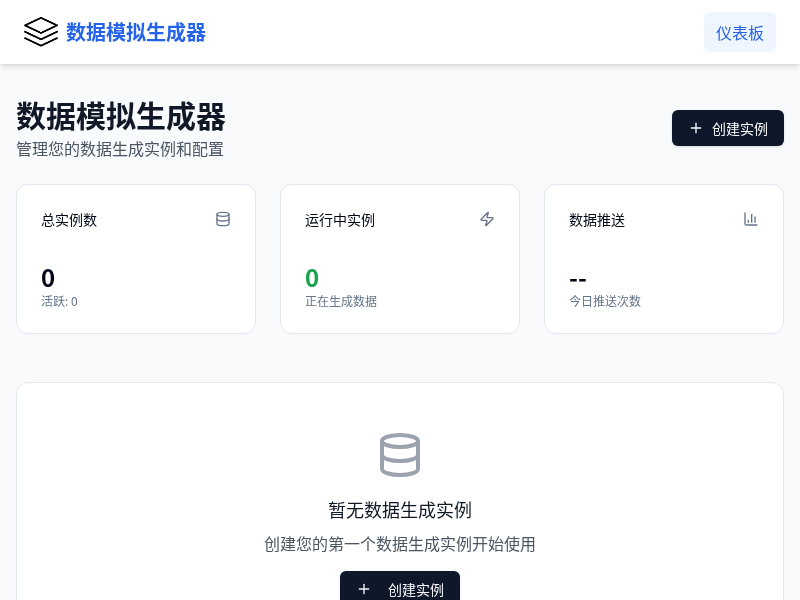Click the 管理您的数据生成实例和配置 subtitle

pos(120,149)
